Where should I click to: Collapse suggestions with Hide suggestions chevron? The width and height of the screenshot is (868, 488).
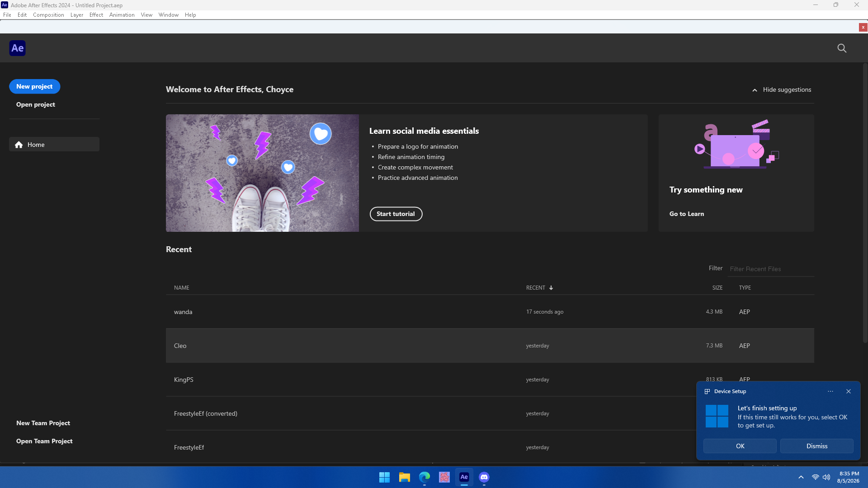pyautogui.click(x=755, y=90)
